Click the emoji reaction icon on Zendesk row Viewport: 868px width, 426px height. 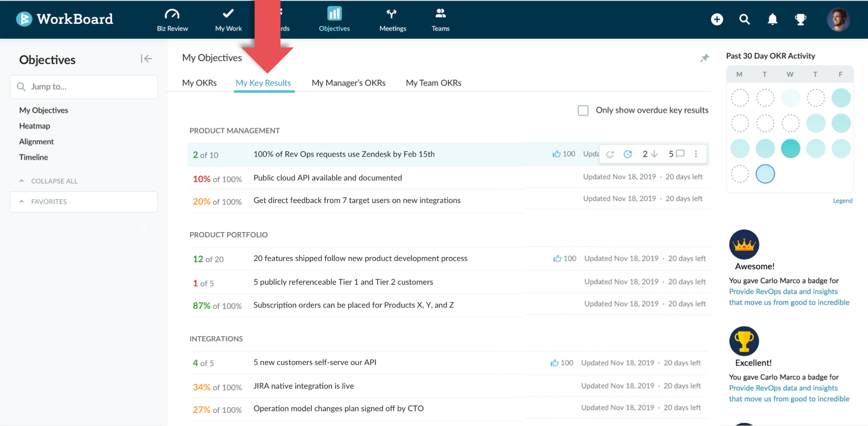(610, 154)
